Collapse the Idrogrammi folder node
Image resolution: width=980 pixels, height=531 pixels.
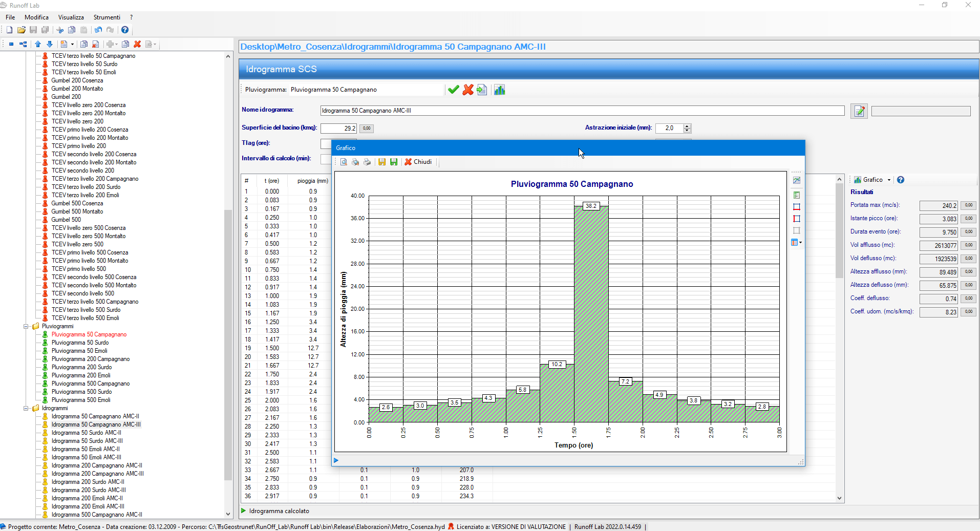coord(26,408)
